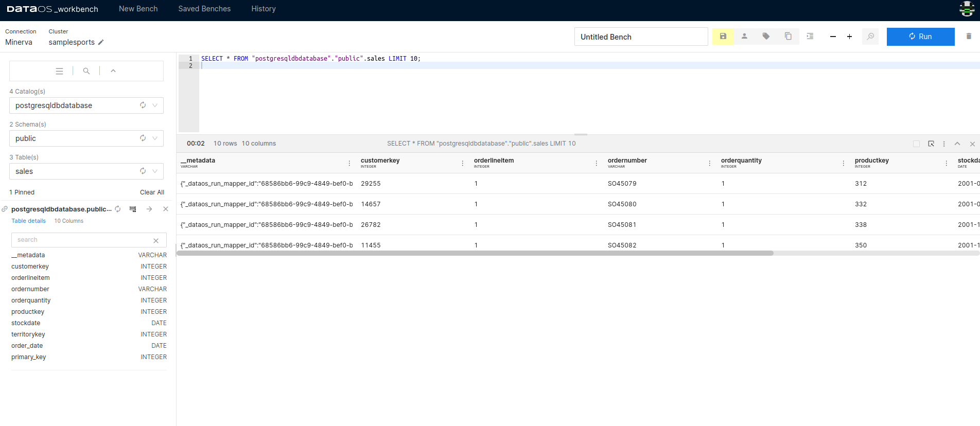
Task: Click the link icon of pinned table
Action: point(5,209)
